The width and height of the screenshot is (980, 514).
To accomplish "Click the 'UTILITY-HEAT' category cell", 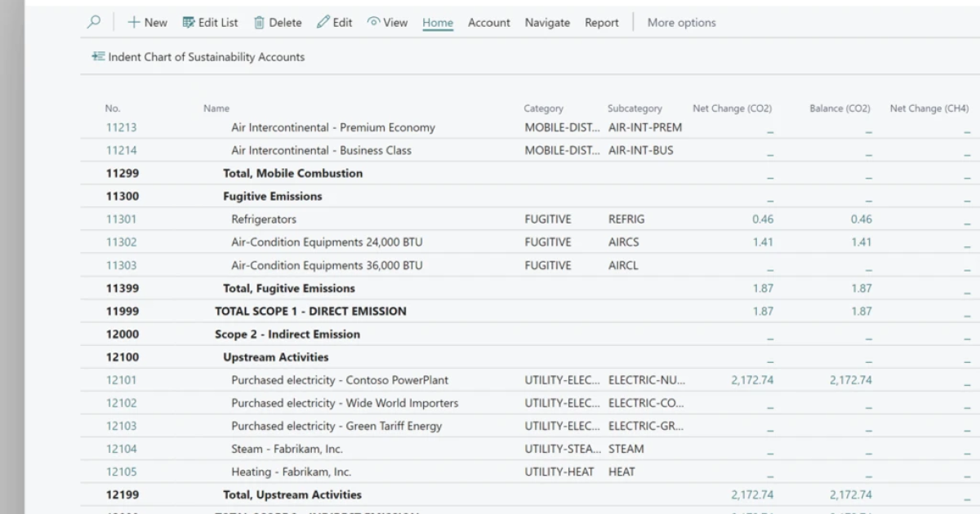I will tap(559, 472).
